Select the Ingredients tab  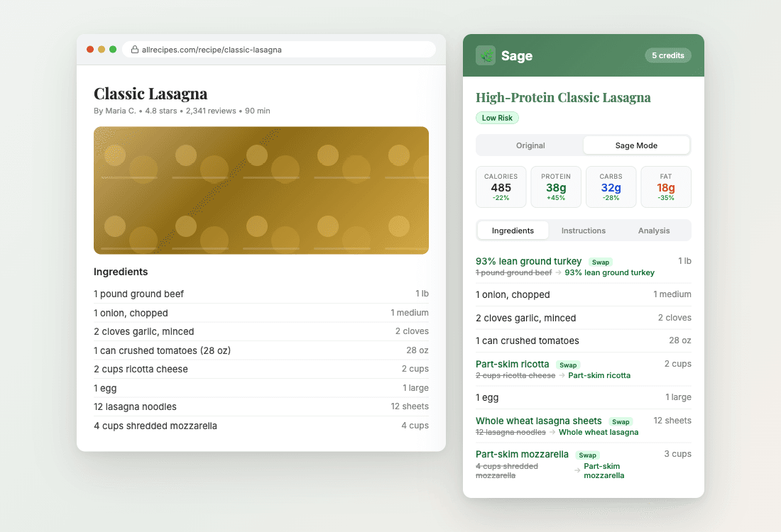513,230
